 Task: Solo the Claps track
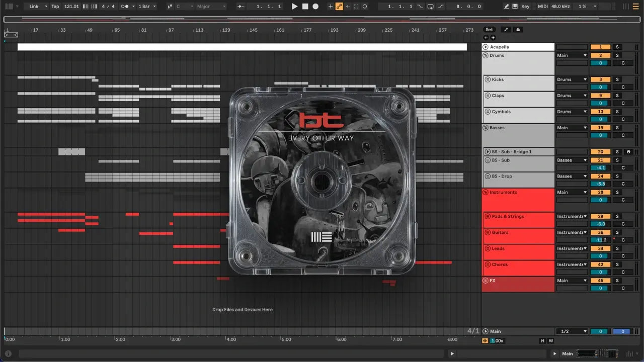click(617, 96)
